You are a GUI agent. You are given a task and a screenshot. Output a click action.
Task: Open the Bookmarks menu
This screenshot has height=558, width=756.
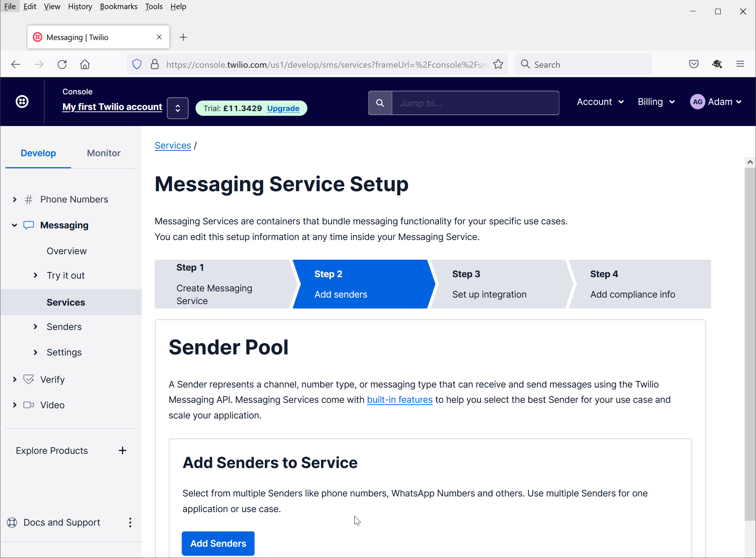[x=118, y=7]
